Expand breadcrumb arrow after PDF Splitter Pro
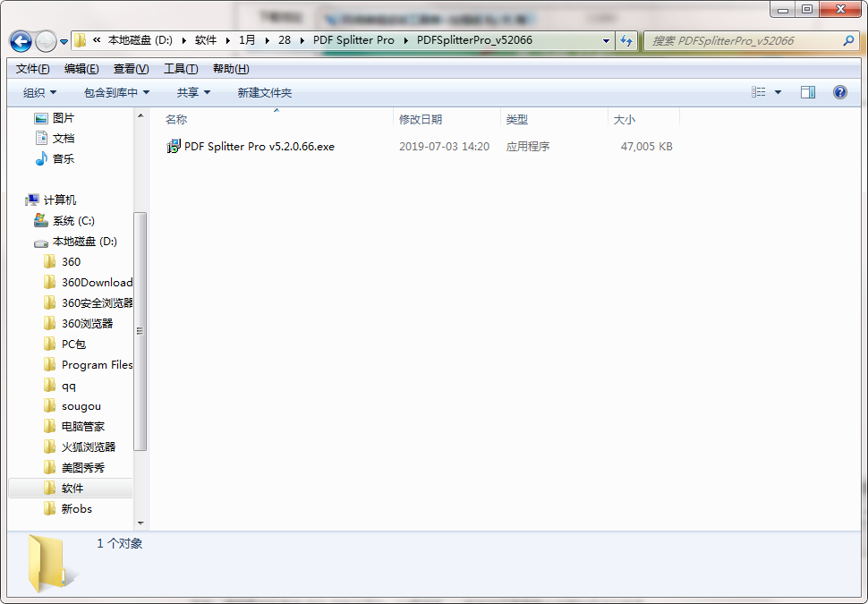Screen dimensions: 868x604 [406, 40]
